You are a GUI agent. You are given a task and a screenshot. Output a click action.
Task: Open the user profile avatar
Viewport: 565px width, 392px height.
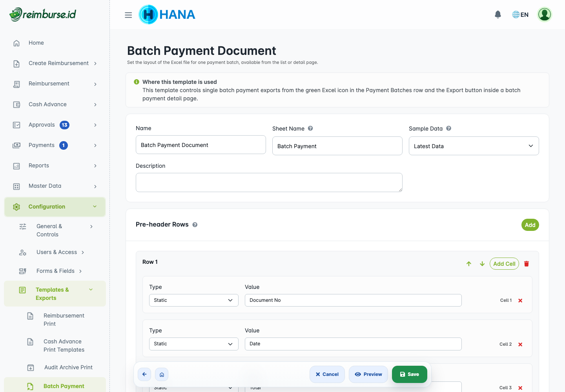tap(545, 15)
